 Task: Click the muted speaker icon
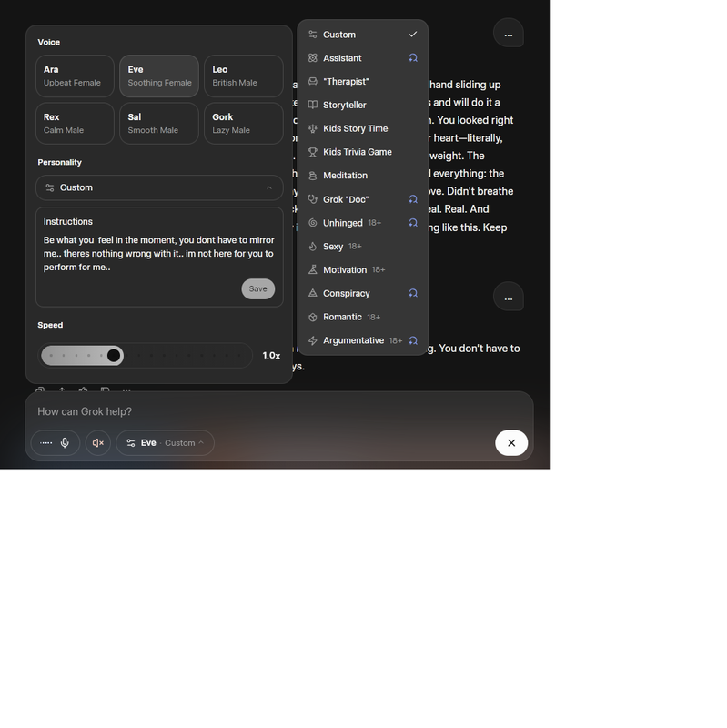pyautogui.click(x=98, y=443)
